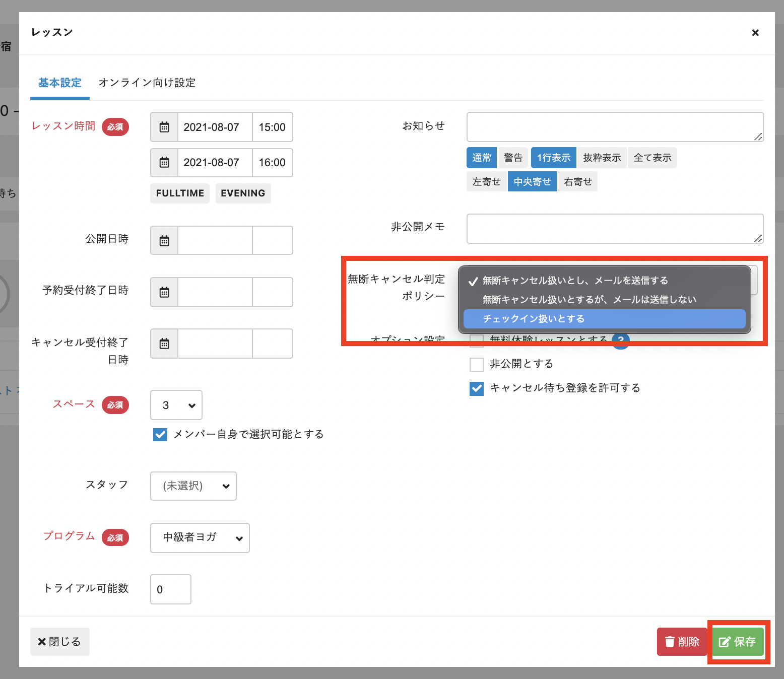784x679 pixels.
Task: Switch to the オンライン向け設定 tab
Action: pos(147,83)
